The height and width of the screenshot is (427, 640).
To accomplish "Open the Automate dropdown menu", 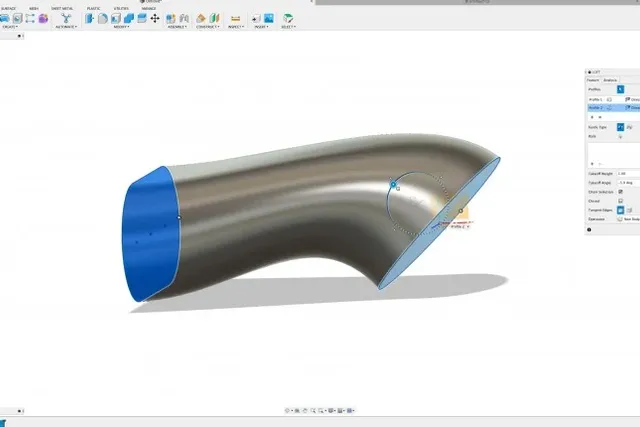I will 66,27.
